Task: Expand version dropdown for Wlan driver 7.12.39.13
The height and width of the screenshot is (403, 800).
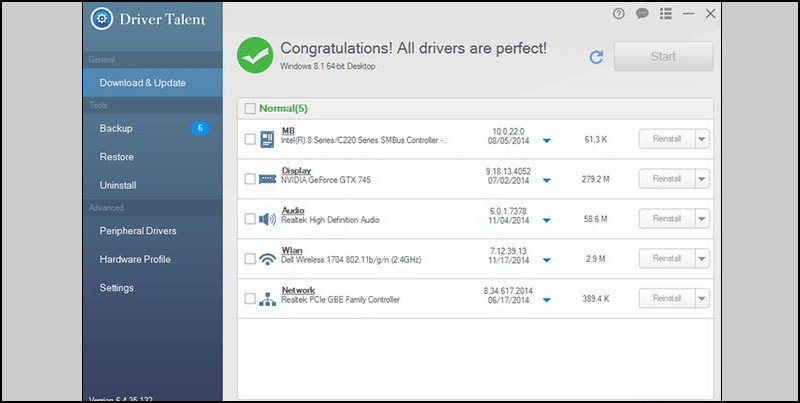Action: point(547,260)
